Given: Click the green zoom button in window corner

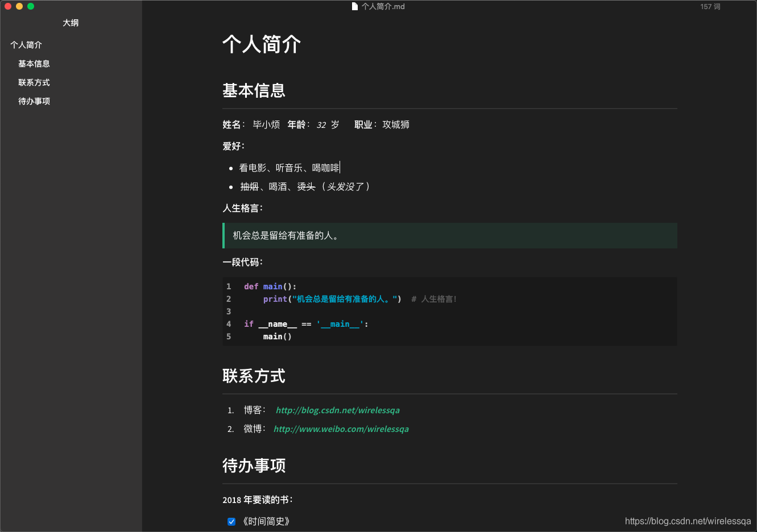Looking at the screenshot, I should [x=30, y=6].
